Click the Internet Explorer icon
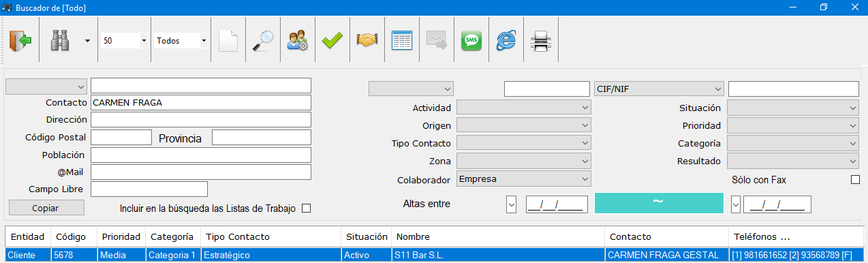The image size is (868, 263). pyautogui.click(x=506, y=41)
